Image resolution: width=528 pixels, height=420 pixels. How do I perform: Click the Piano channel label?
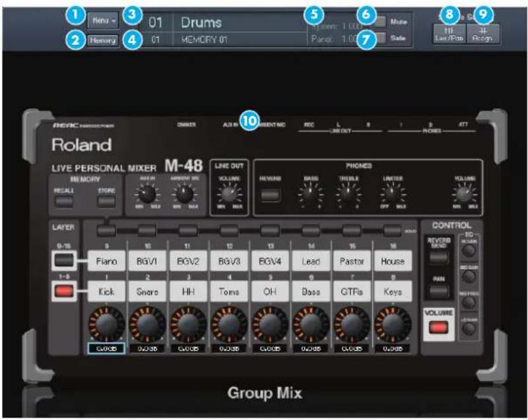[106, 260]
